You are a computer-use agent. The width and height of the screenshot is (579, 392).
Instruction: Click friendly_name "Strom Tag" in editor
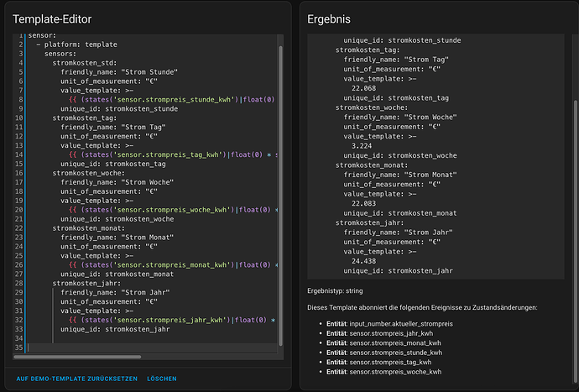pos(113,127)
